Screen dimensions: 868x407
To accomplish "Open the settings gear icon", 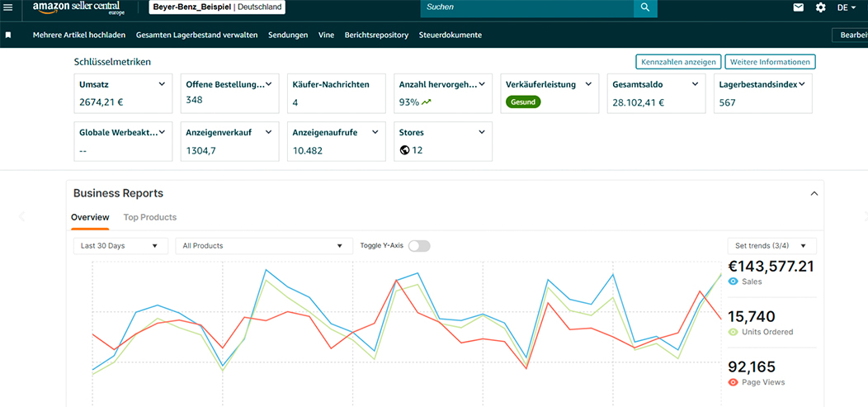I will (x=820, y=7).
